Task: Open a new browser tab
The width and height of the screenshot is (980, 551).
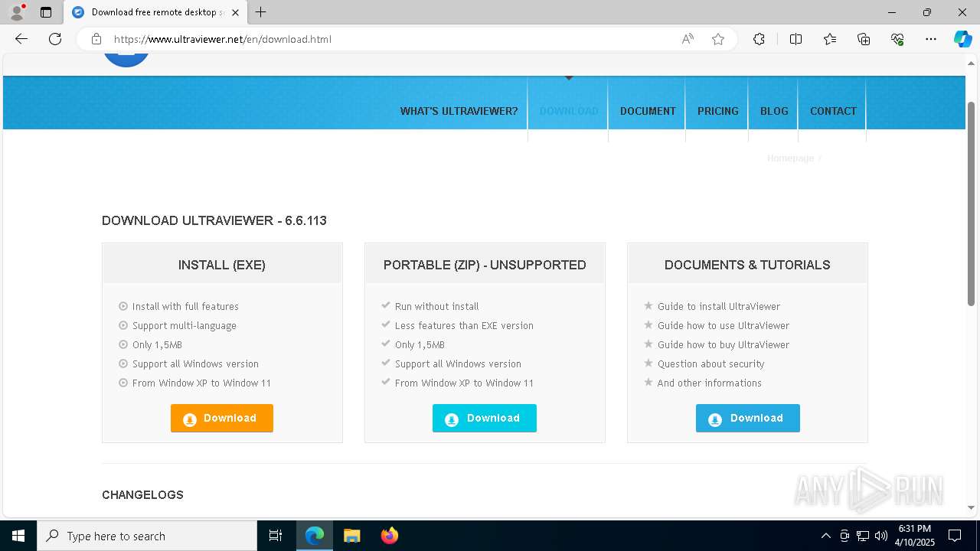Action: point(261,12)
